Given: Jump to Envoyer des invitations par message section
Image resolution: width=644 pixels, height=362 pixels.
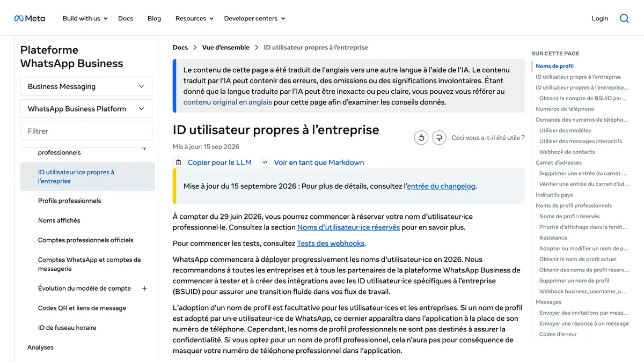Looking at the screenshot, I should point(584,313).
